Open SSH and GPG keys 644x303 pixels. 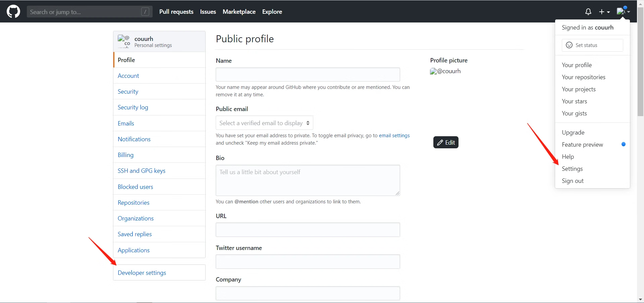tap(159, 170)
